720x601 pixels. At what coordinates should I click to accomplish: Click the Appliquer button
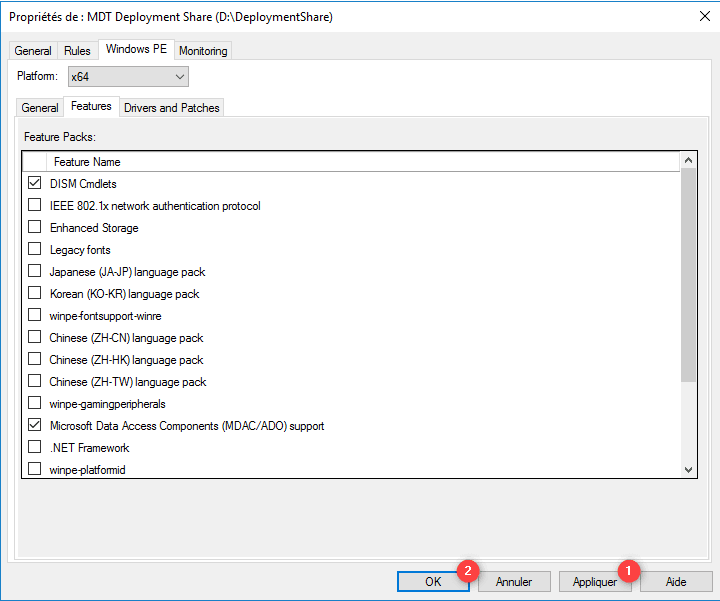click(x=595, y=582)
